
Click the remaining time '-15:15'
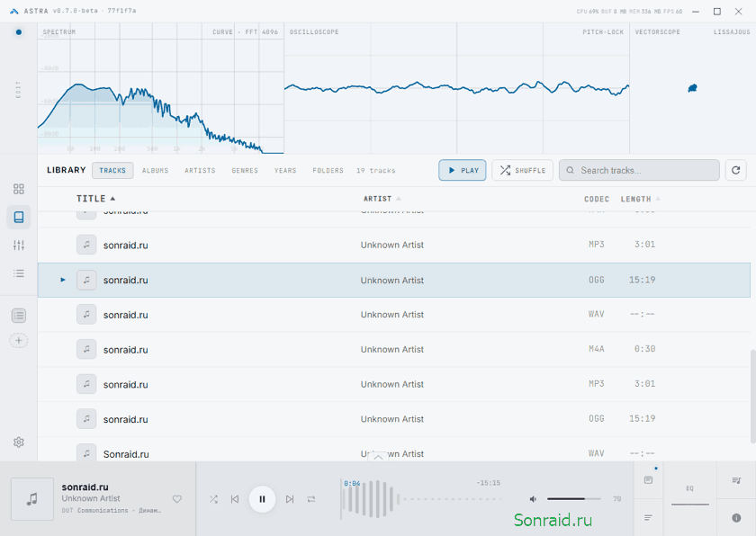pos(489,483)
